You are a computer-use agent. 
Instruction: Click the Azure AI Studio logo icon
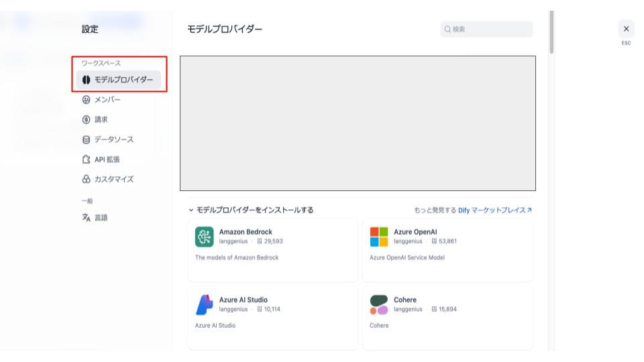(x=203, y=304)
